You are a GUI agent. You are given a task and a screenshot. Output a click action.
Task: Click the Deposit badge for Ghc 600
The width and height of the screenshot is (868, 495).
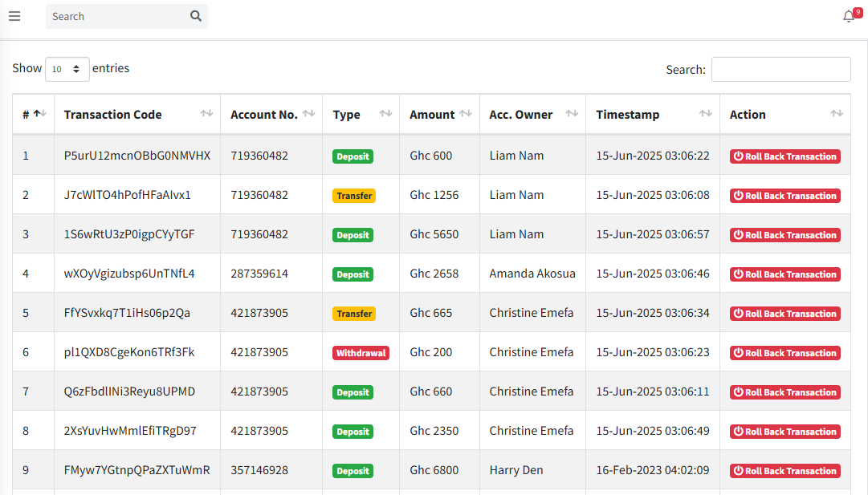pos(352,156)
